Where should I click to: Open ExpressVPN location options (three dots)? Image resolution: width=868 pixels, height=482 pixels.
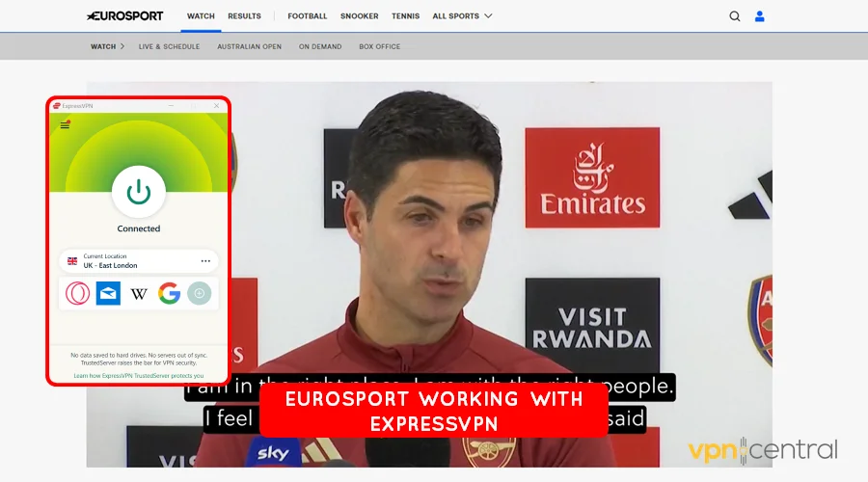coord(205,261)
